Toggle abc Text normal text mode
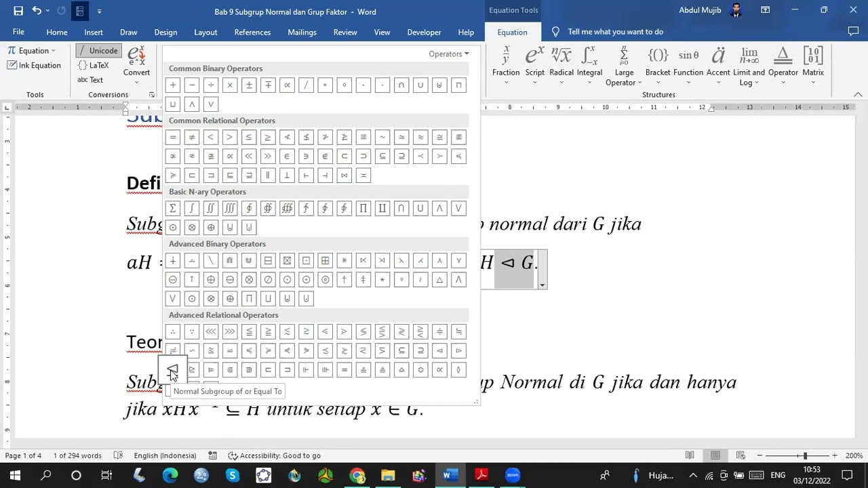 (90, 80)
